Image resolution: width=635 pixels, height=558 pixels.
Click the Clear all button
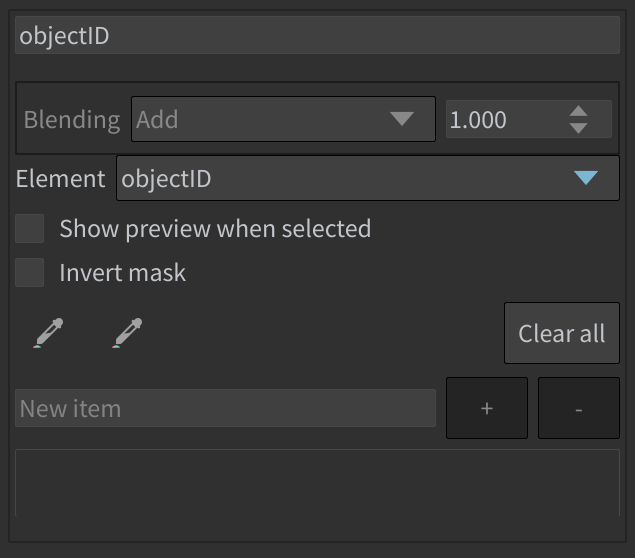(562, 333)
